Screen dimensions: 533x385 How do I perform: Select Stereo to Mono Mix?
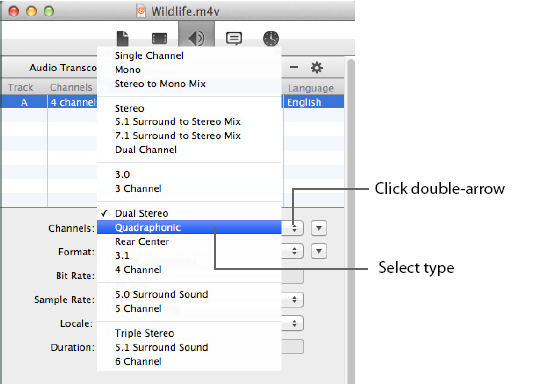pyautogui.click(x=189, y=83)
